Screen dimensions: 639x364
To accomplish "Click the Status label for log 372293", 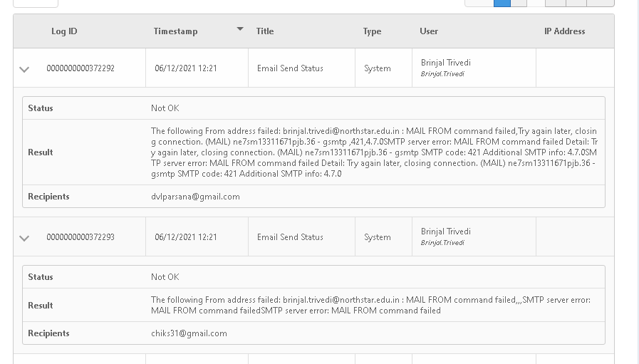I will point(41,277).
